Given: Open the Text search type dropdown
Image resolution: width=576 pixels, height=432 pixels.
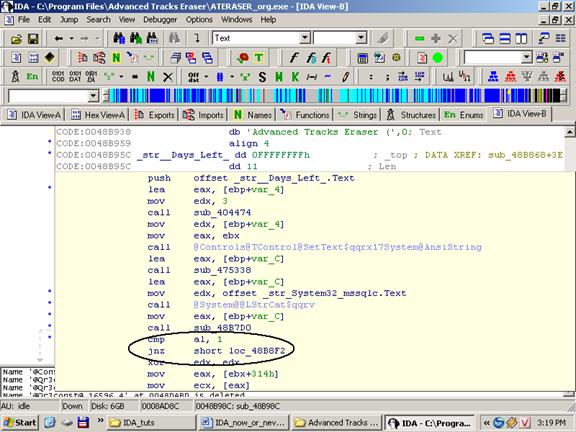Looking at the screenshot, I should click(305, 38).
